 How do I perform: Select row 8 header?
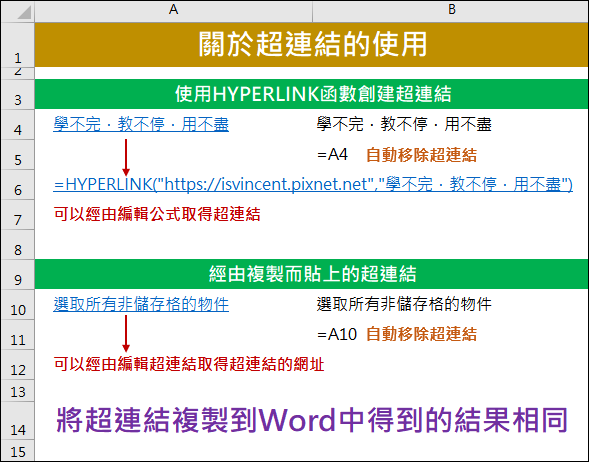pos(18,245)
